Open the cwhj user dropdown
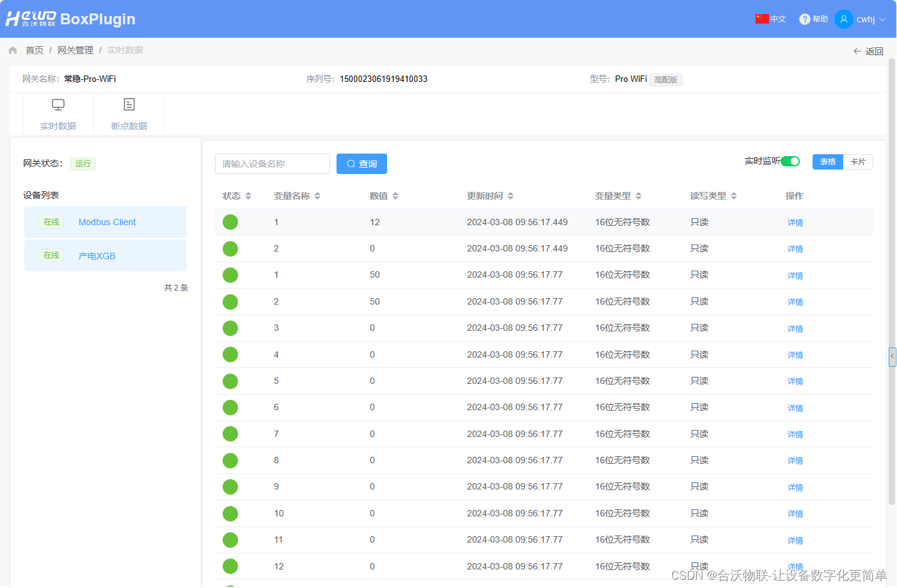This screenshot has width=897, height=588. [871, 19]
